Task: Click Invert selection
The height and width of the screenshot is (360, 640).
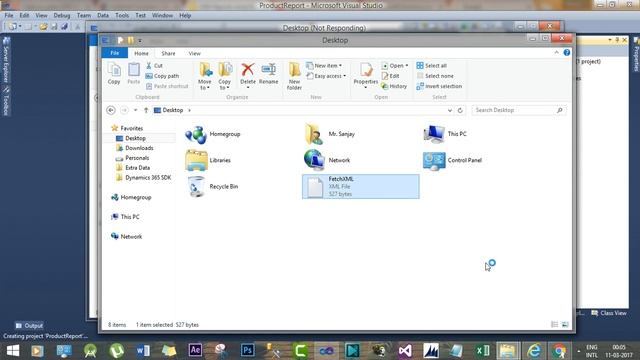Action: [439, 86]
